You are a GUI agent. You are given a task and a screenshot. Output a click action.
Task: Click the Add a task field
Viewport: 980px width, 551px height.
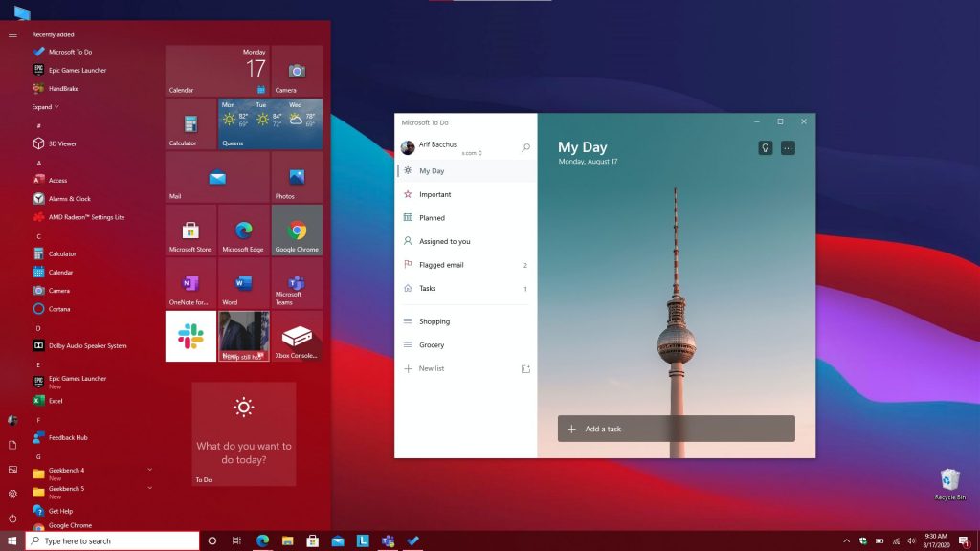pos(677,429)
